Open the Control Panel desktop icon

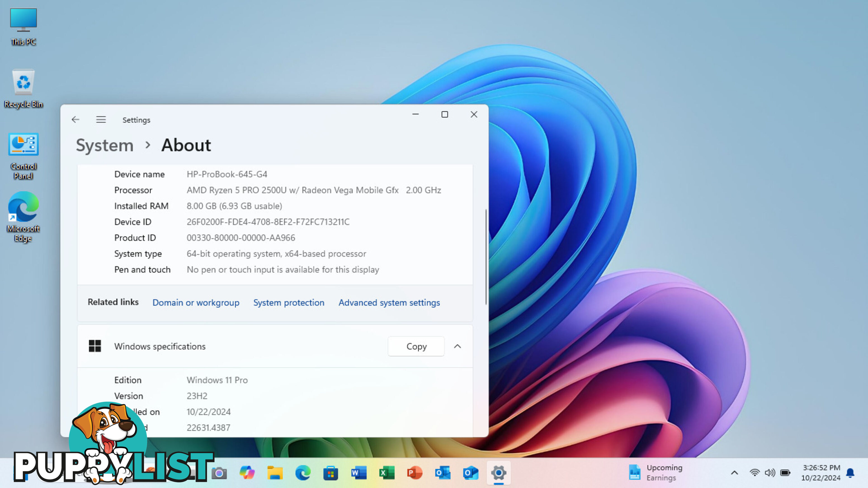click(x=23, y=156)
